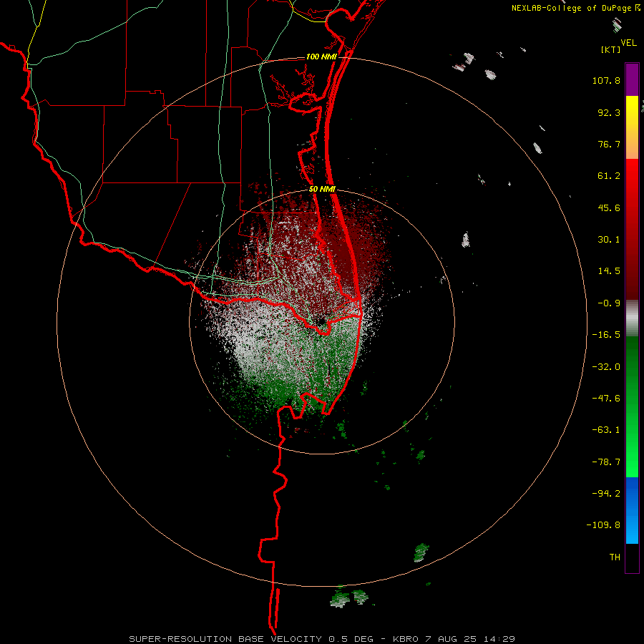Select the 30.1 scale value
644x644 pixels.
click(609, 239)
